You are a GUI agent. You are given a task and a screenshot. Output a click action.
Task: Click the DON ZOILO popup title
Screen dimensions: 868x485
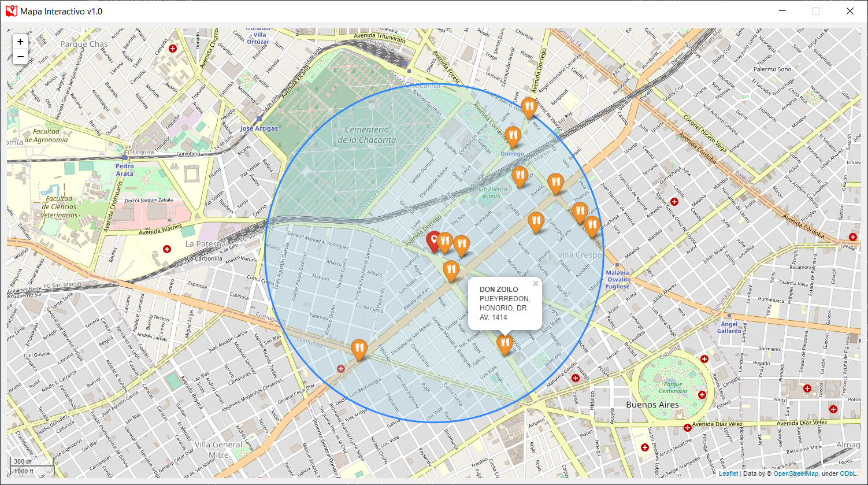(499, 289)
